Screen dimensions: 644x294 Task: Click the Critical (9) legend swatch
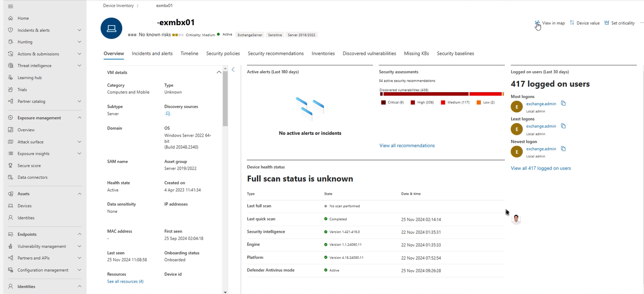pos(383,102)
